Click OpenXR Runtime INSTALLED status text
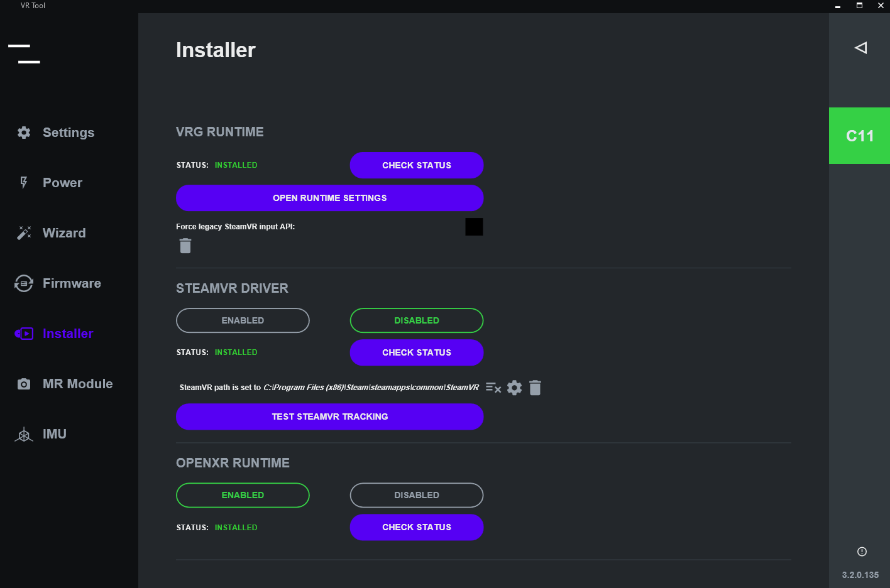Viewport: 890px width, 588px height. pos(236,528)
